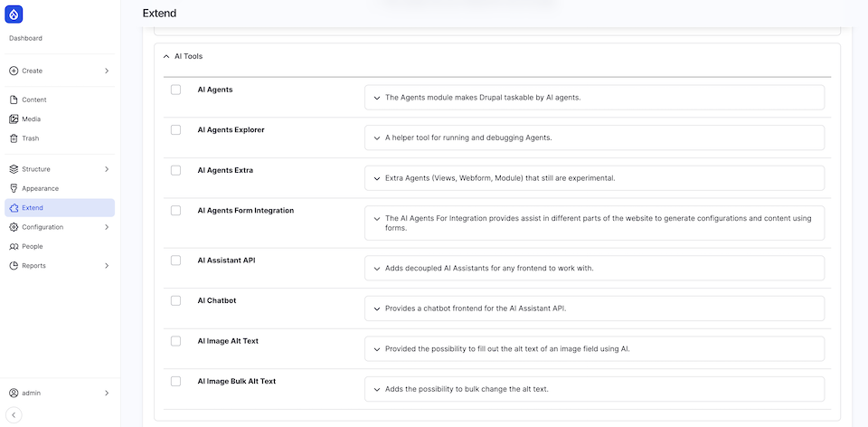Tick the AI Image Alt Text checkbox
Image resolution: width=868 pixels, height=427 pixels.
tap(175, 340)
